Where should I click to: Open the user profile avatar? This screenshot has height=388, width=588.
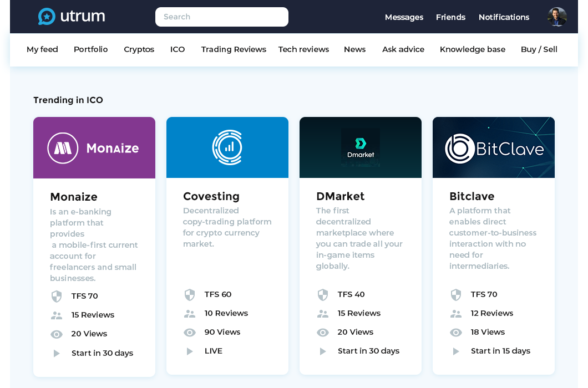click(x=557, y=17)
